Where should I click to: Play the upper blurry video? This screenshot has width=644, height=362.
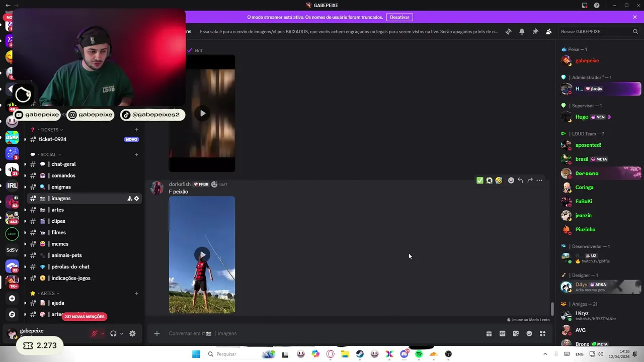click(x=202, y=114)
